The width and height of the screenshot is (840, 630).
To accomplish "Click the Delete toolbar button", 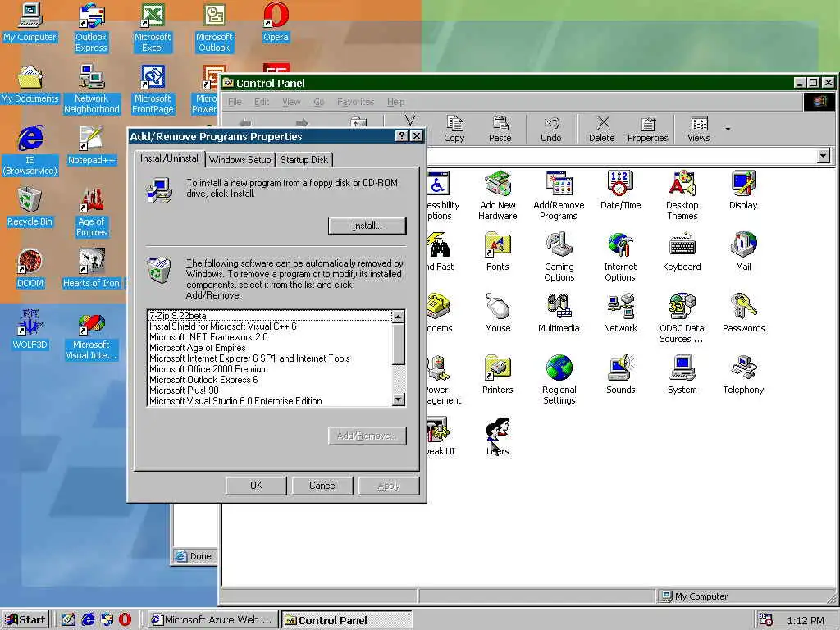I will coord(601,129).
